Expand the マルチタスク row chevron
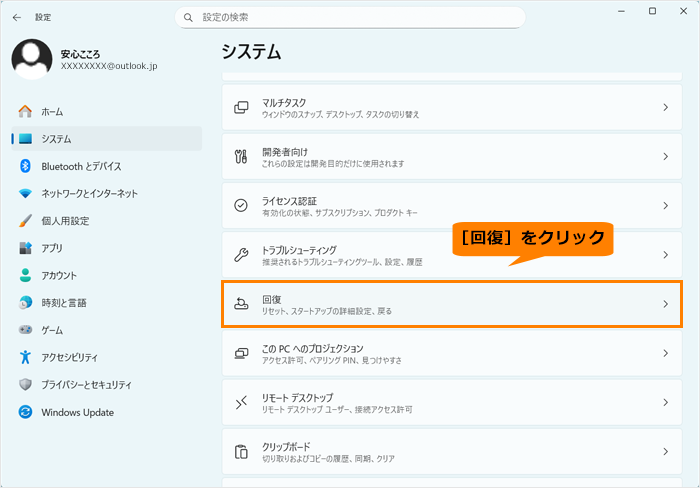 point(665,107)
